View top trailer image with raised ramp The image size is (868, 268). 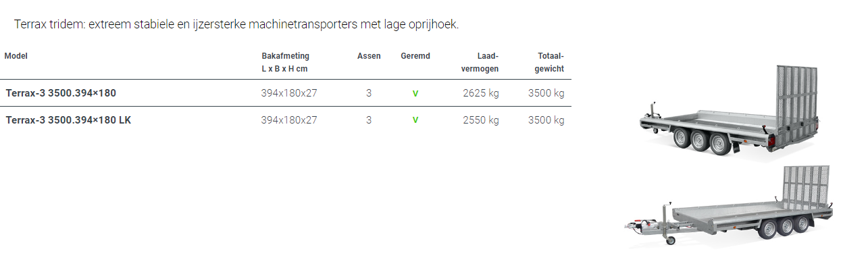click(731, 113)
